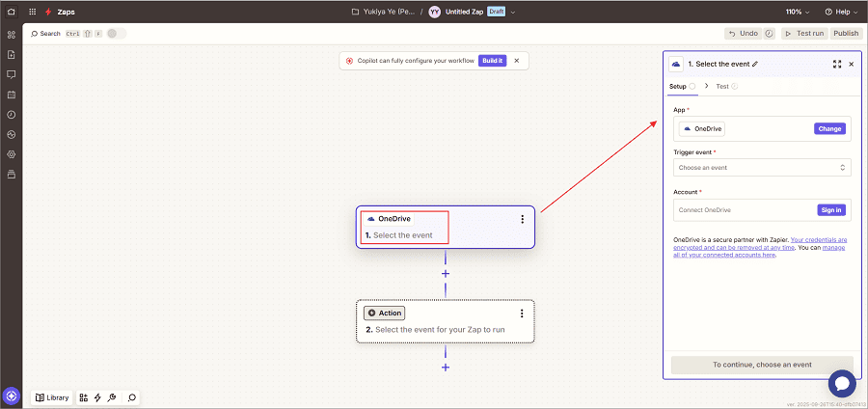Click the comment bubble icon in bottom toolbar

click(x=132, y=397)
